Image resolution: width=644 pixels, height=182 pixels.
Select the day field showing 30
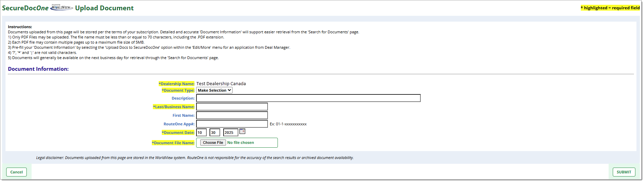(215, 133)
